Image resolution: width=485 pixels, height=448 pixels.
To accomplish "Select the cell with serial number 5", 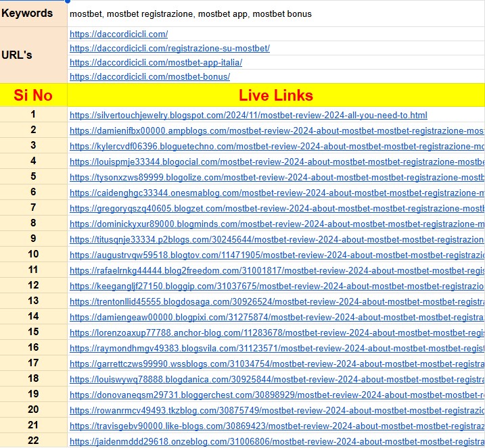I will pyautogui.click(x=33, y=176).
